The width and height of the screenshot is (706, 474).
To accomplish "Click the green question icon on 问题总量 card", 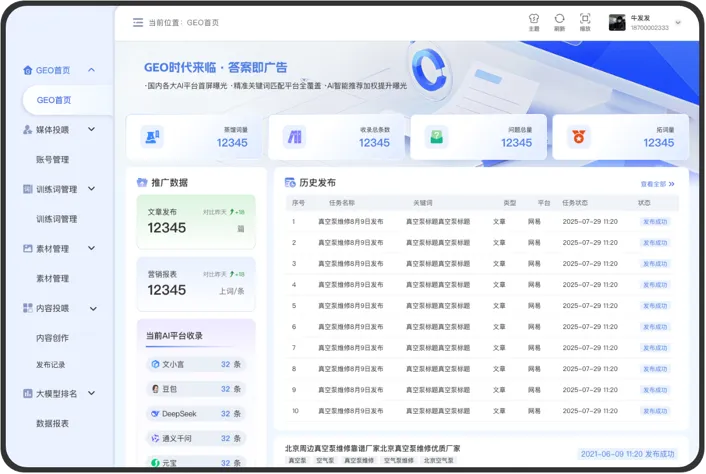I will pos(436,137).
